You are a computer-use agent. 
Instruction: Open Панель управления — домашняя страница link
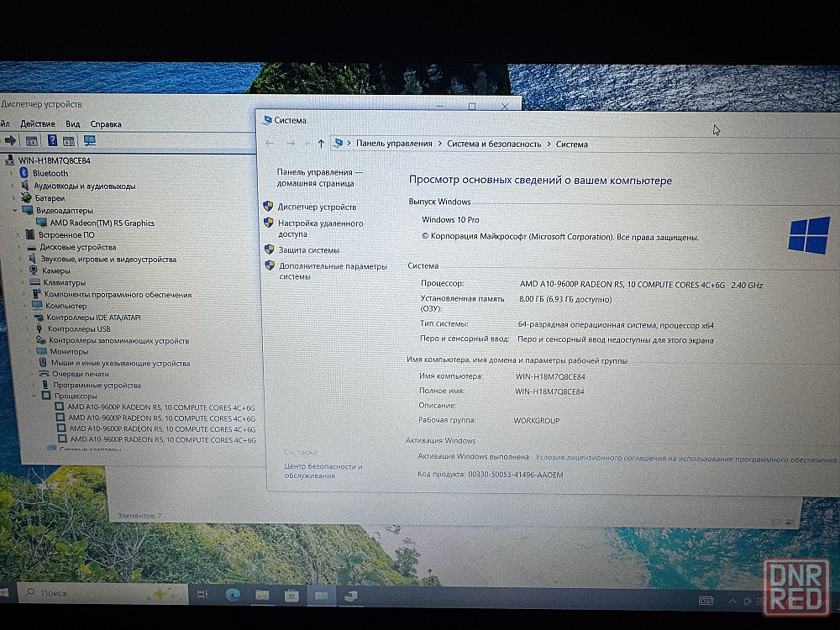tap(320, 177)
